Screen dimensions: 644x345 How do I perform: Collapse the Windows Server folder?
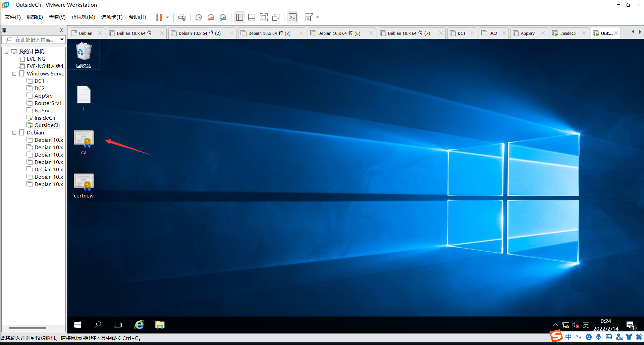(x=14, y=74)
